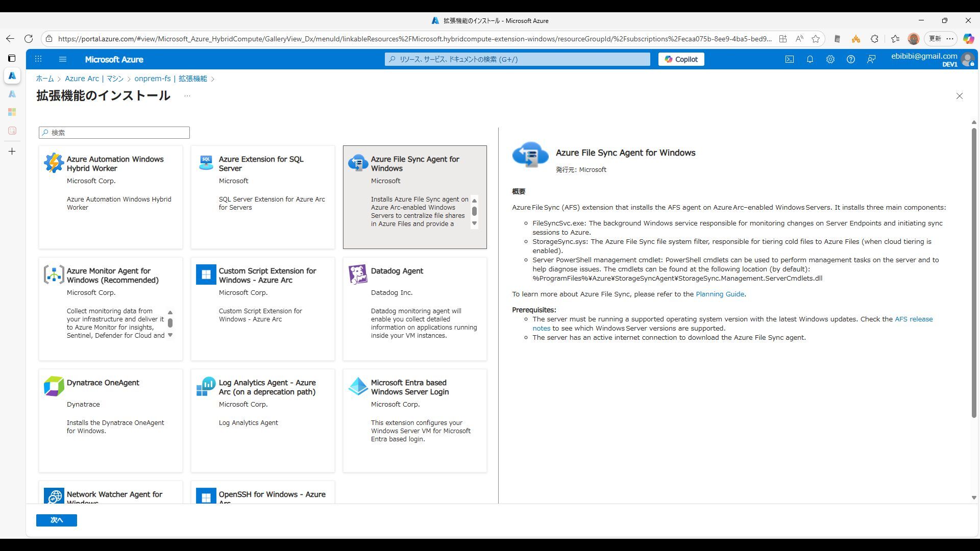Select Azure Automation Windows Hybrid Worker card
980x551 pixels.
(111, 197)
